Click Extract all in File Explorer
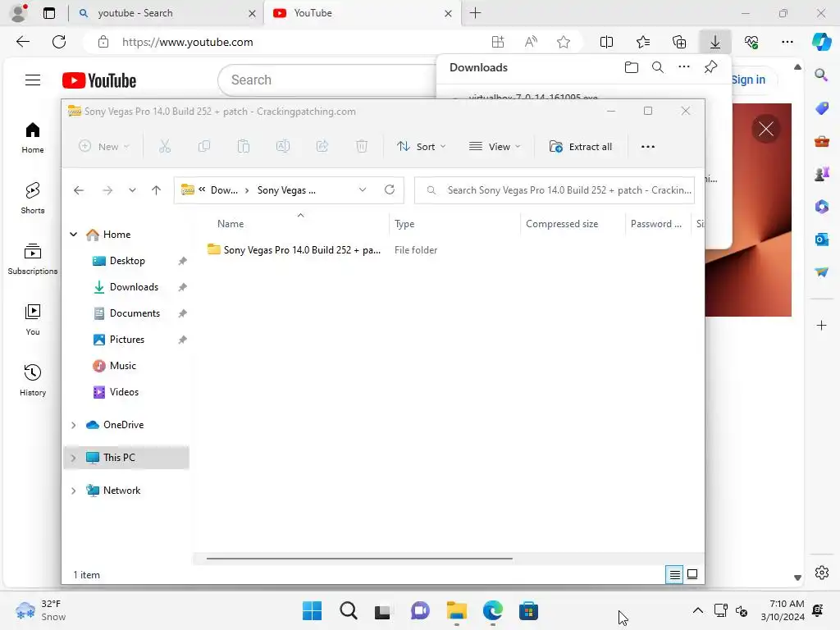The height and width of the screenshot is (630, 840). coord(580,146)
